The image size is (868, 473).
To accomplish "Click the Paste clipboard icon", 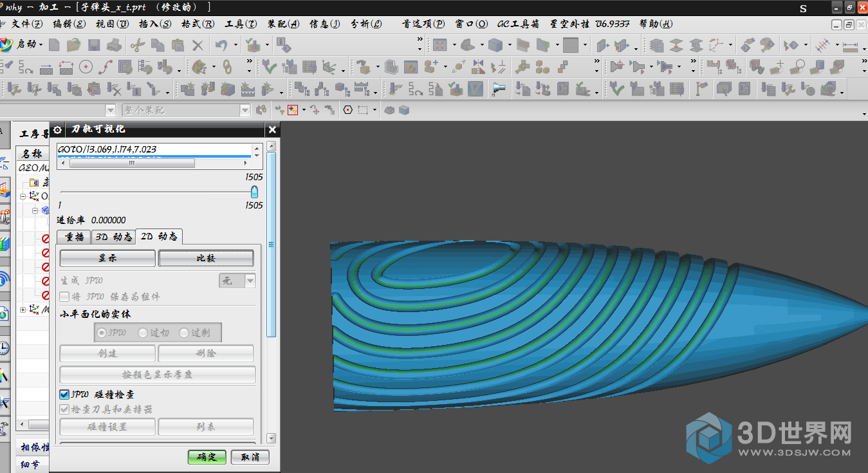I will point(178,45).
